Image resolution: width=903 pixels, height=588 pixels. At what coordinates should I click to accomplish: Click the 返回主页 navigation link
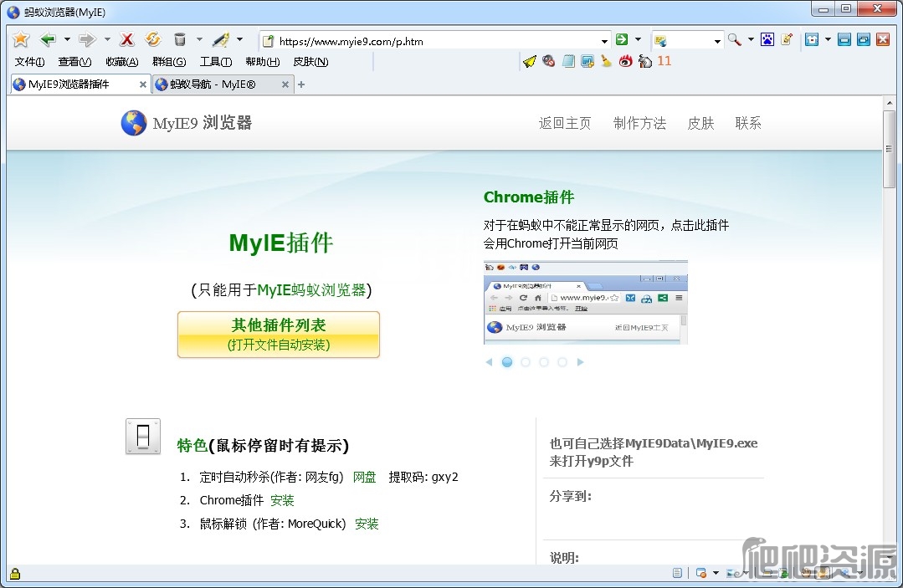[565, 123]
